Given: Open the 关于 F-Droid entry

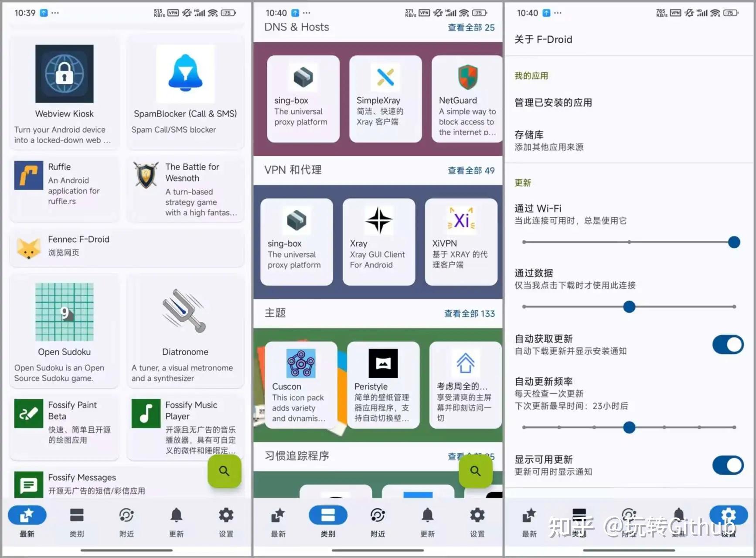Looking at the screenshot, I should tap(629, 39).
